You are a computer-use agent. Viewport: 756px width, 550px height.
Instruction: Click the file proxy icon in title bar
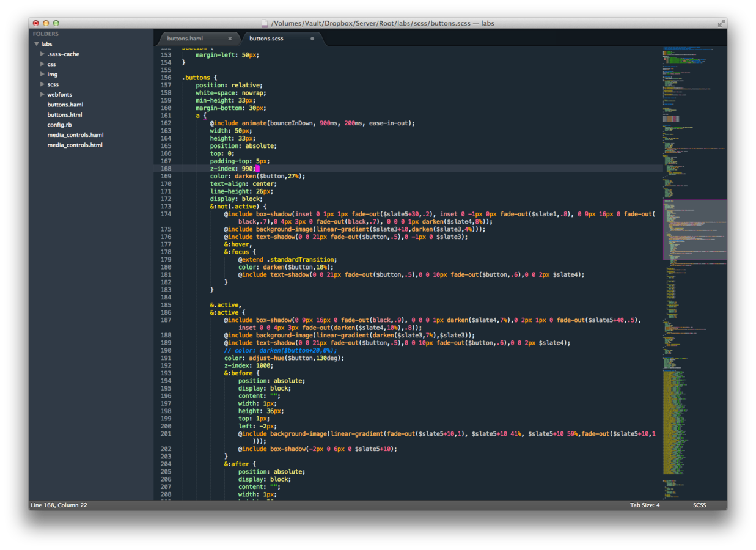265,23
